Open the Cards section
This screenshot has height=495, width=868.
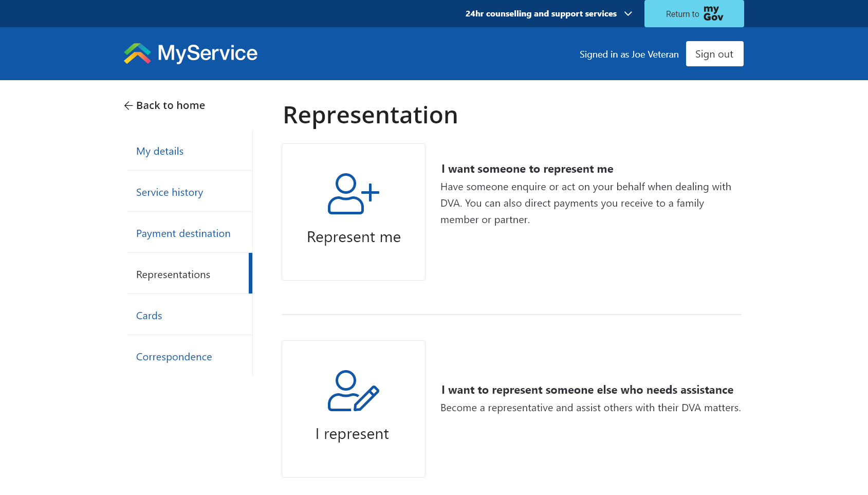pyautogui.click(x=149, y=315)
